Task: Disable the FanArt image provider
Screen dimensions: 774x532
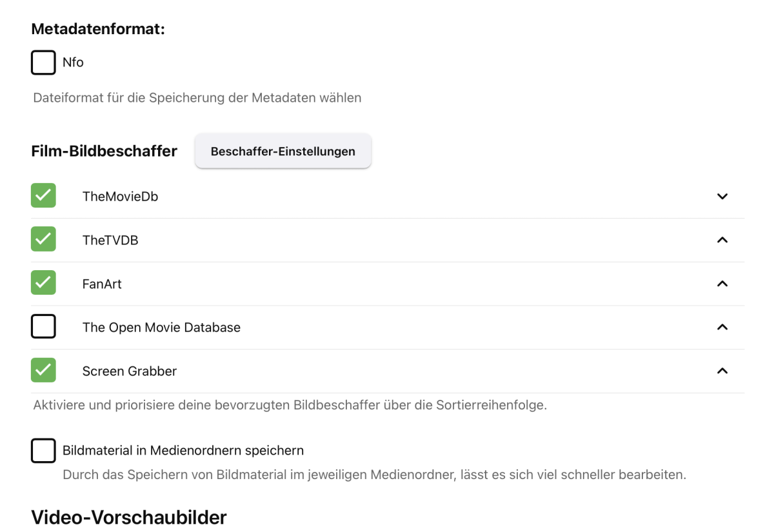Action: coord(43,283)
